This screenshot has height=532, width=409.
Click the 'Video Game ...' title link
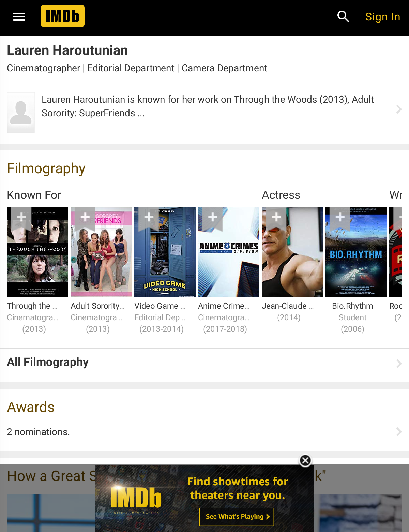click(160, 306)
